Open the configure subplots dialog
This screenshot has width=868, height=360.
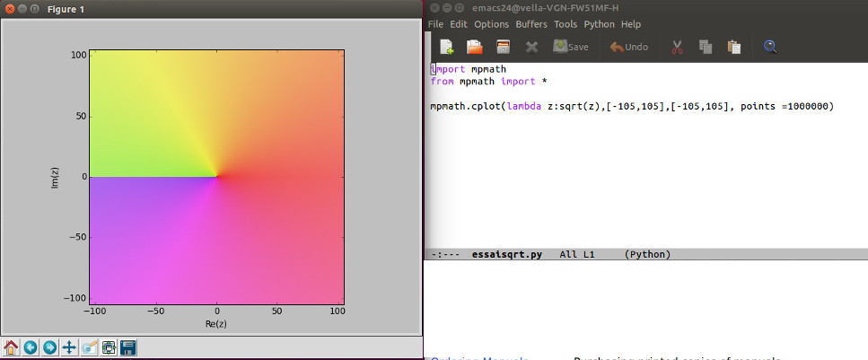pyautogui.click(x=109, y=347)
